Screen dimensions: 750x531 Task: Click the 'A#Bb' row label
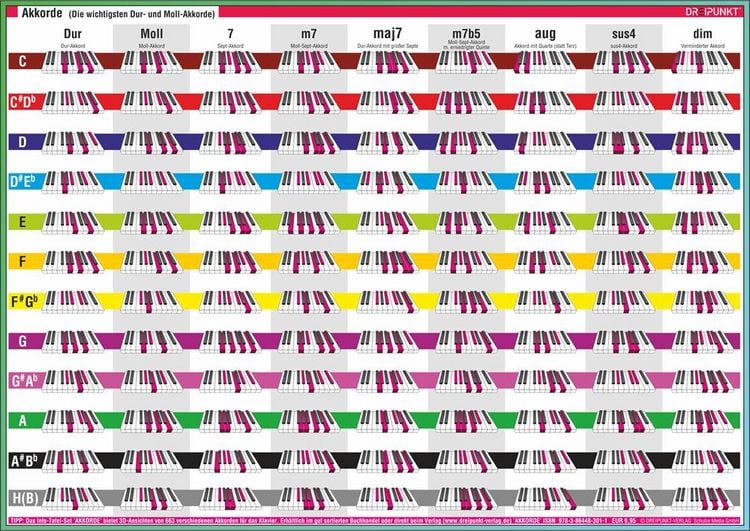tap(24, 461)
